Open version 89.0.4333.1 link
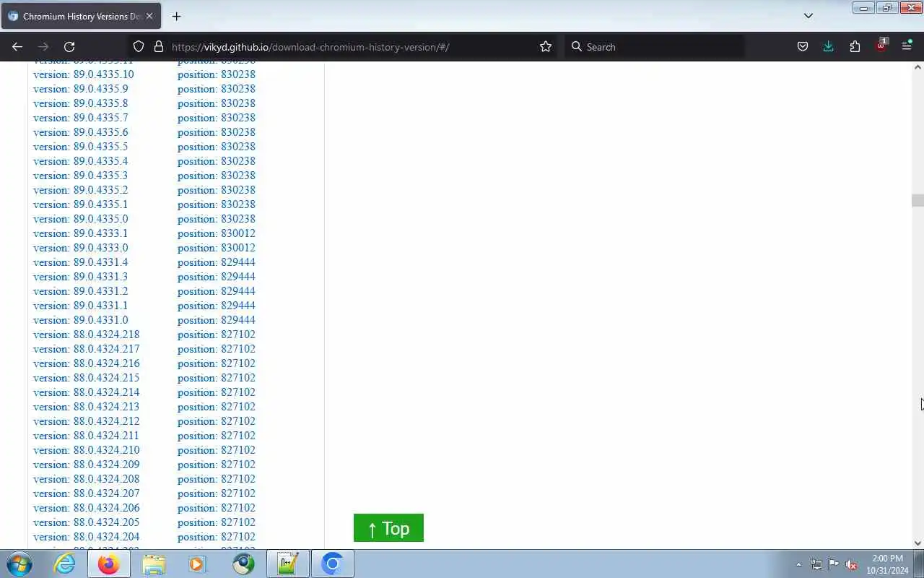 (x=81, y=233)
